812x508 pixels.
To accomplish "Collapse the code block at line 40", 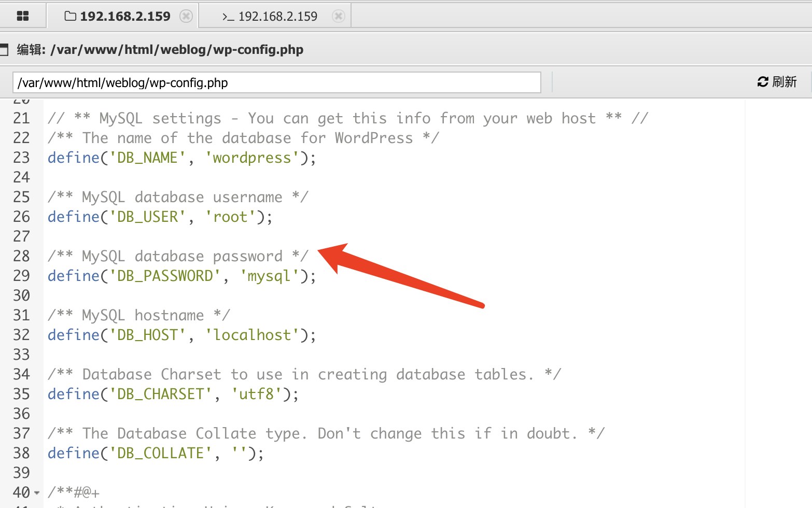I will tap(37, 492).
